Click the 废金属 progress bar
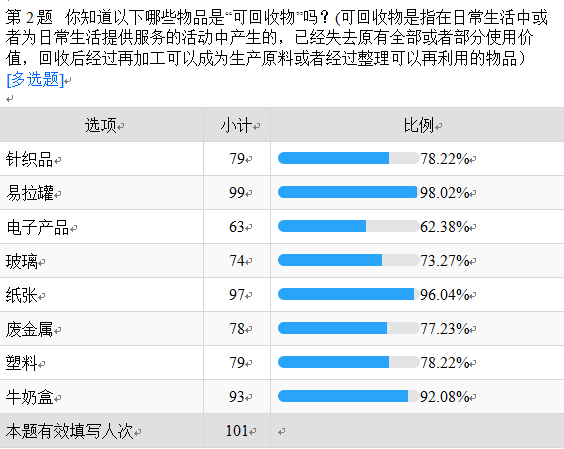This screenshot has width=564, height=449. coord(348,328)
